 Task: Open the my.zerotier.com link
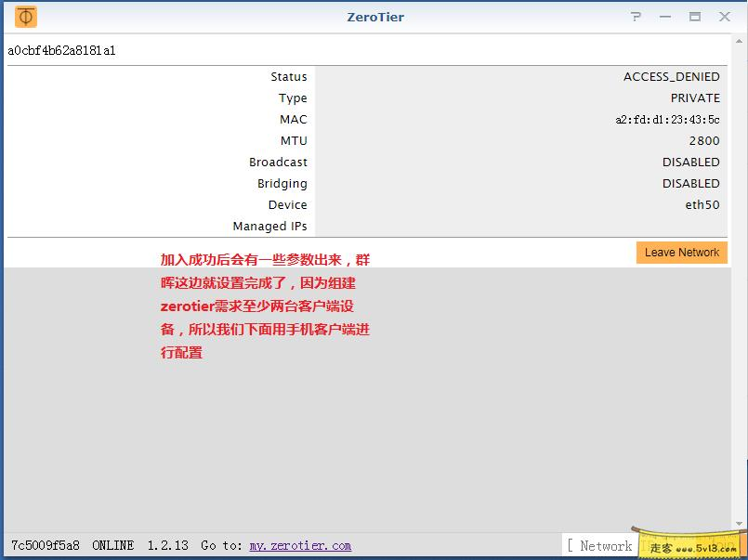click(x=300, y=545)
